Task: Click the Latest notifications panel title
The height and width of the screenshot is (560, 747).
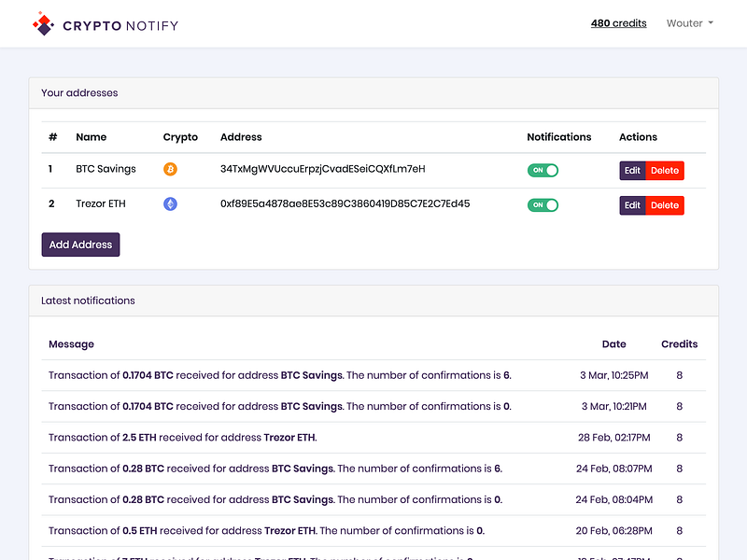Action: tap(88, 301)
